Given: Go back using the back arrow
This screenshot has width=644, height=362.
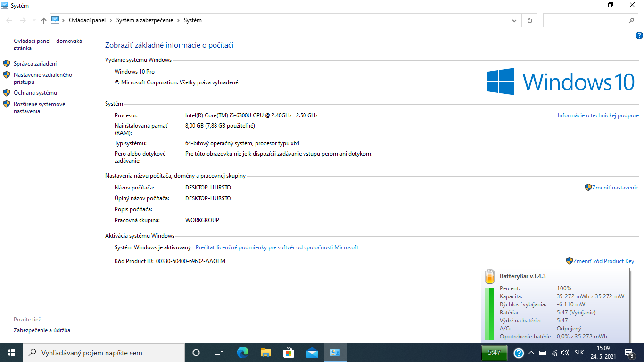Looking at the screenshot, I should click(9, 20).
